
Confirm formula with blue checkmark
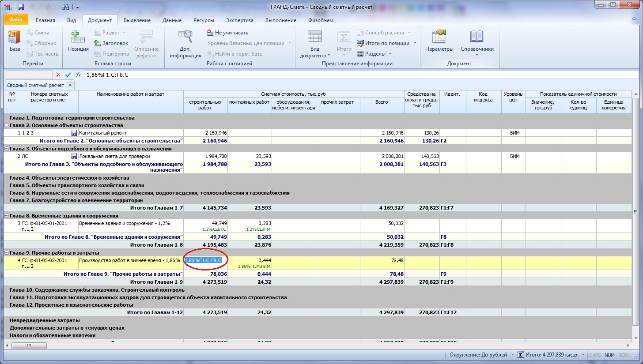(x=68, y=75)
